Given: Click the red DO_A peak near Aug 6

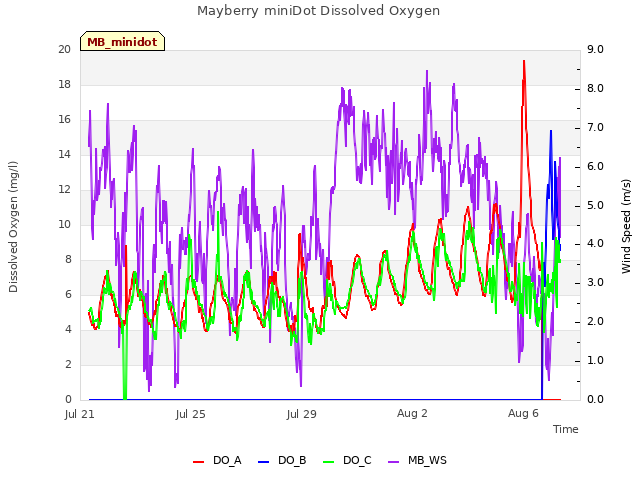Looking at the screenshot, I should [524, 61].
